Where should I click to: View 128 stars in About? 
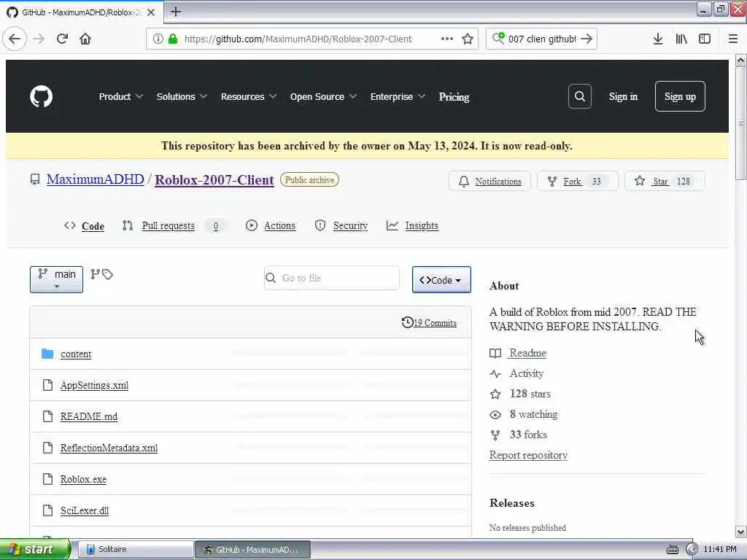tap(530, 394)
